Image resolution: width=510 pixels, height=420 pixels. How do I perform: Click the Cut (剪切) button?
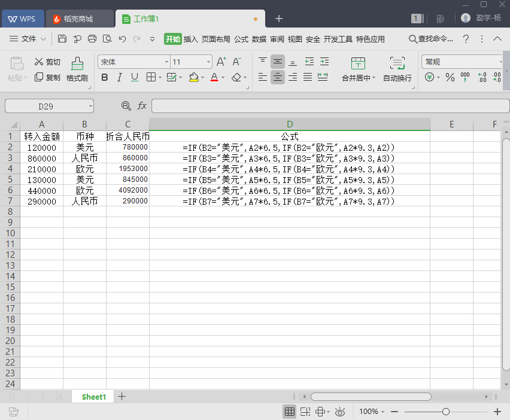pyautogui.click(x=47, y=62)
